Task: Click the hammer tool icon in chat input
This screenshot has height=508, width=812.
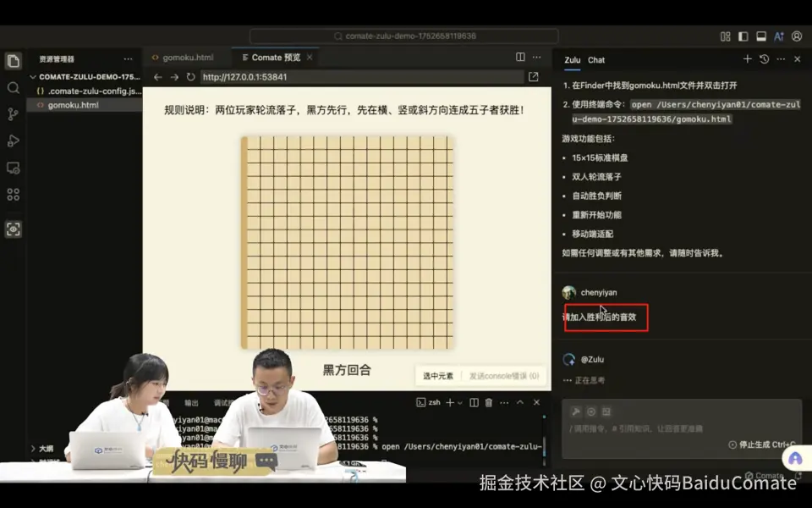Action: pos(575,411)
